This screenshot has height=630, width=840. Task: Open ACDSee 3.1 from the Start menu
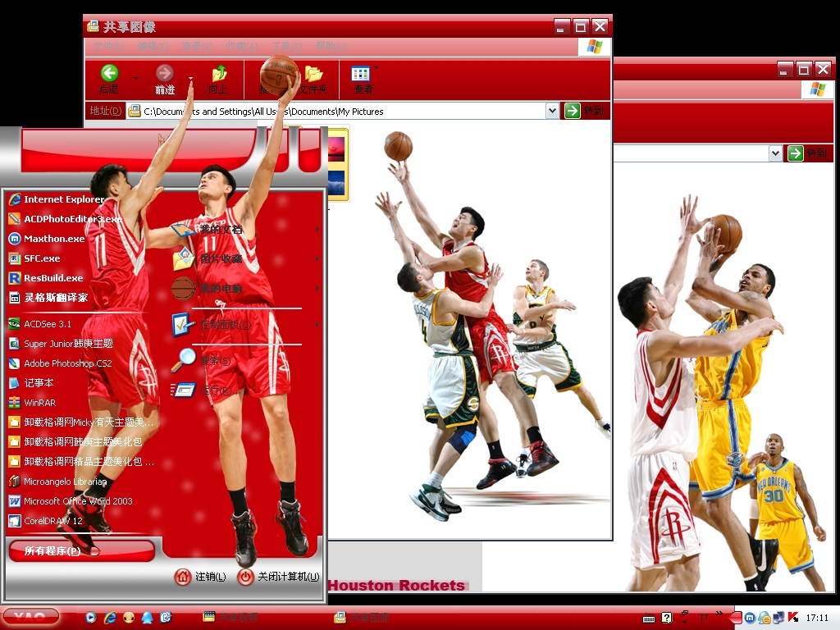point(40,324)
